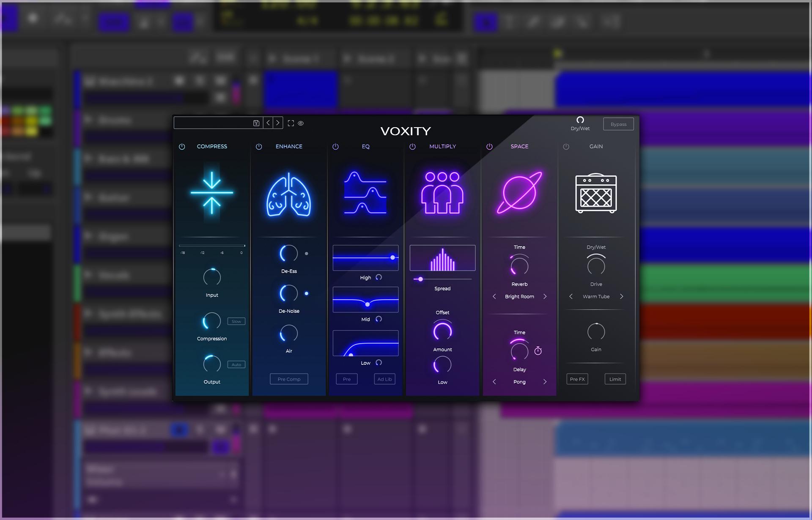Select next drive type after Warm Tube

coord(621,297)
